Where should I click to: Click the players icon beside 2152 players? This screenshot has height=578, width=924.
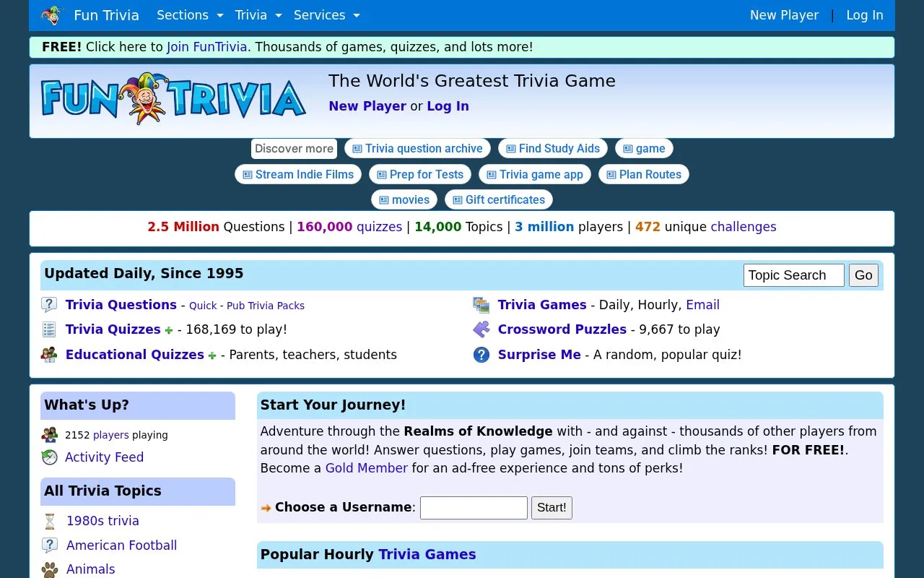[49, 435]
